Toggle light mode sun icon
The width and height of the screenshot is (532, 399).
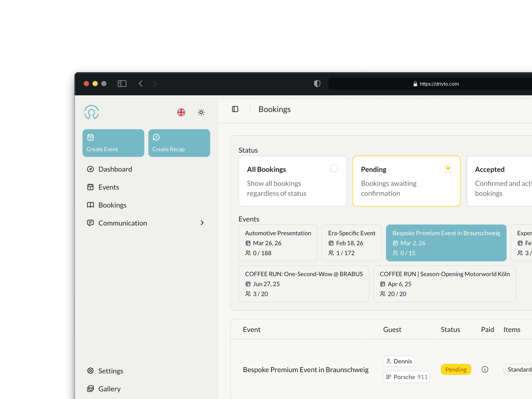pyautogui.click(x=201, y=112)
